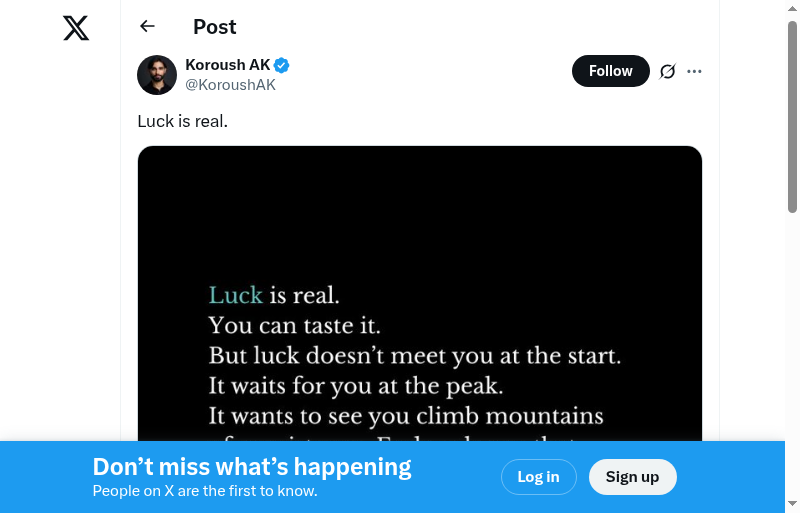
Task: Click the "Don't miss what's happening" banner heading
Action: tap(252, 466)
